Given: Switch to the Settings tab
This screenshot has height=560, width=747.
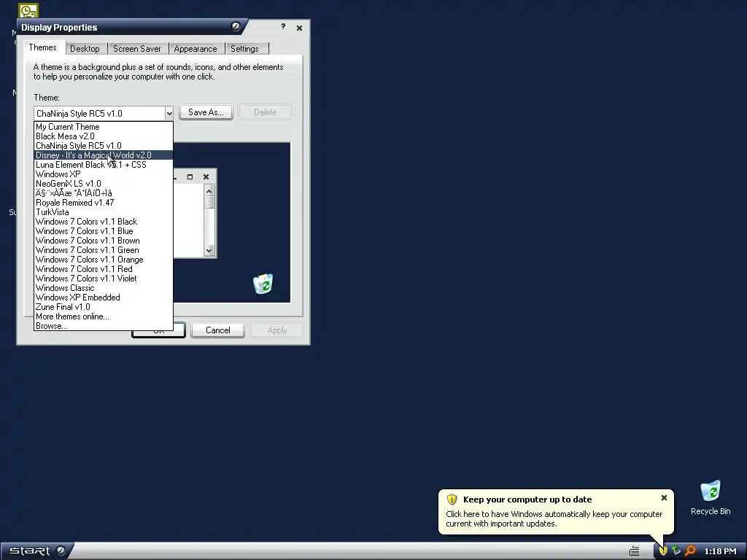Looking at the screenshot, I should pyautogui.click(x=244, y=49).
